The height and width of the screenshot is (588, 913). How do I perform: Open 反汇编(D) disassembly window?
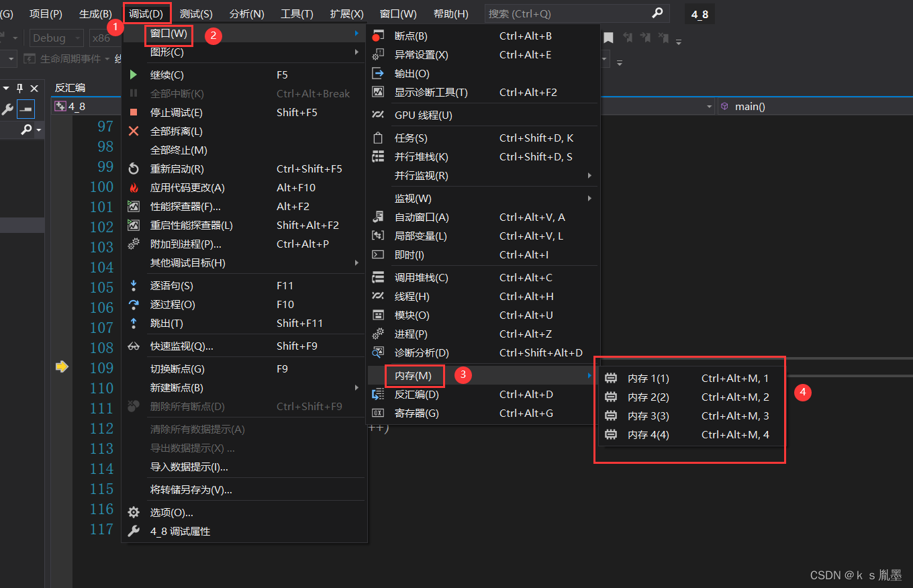(x=482, y=395)
